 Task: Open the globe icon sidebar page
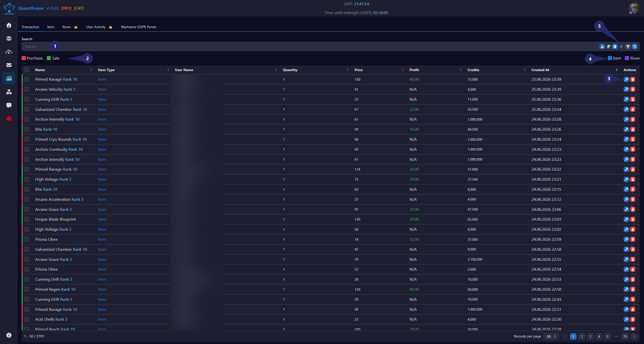pos(9,38)
